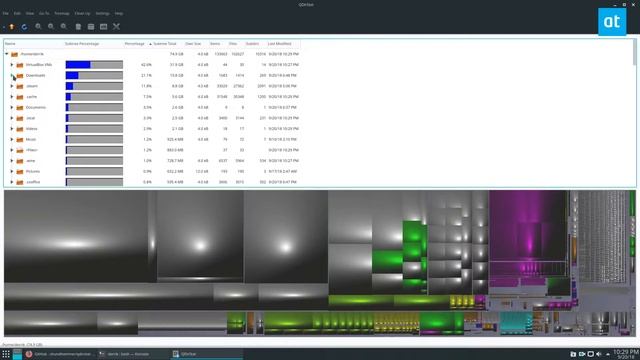
Task: Click the terminal window icon in toolbar
Action: pyautogui.click(x=104, y=27)
